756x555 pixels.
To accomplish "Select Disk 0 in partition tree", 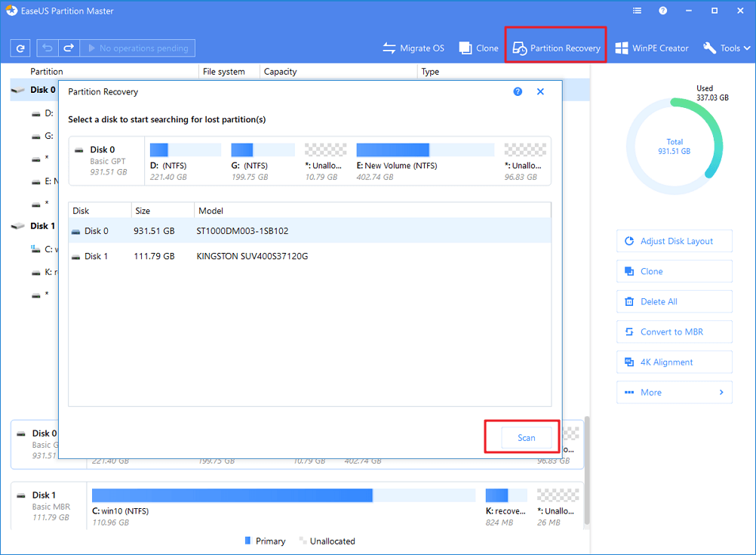I will point(34,90).
